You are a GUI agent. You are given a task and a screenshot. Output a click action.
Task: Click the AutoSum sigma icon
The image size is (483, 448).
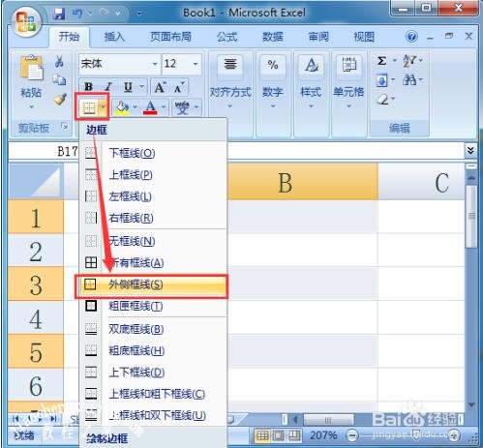(381, 61)
